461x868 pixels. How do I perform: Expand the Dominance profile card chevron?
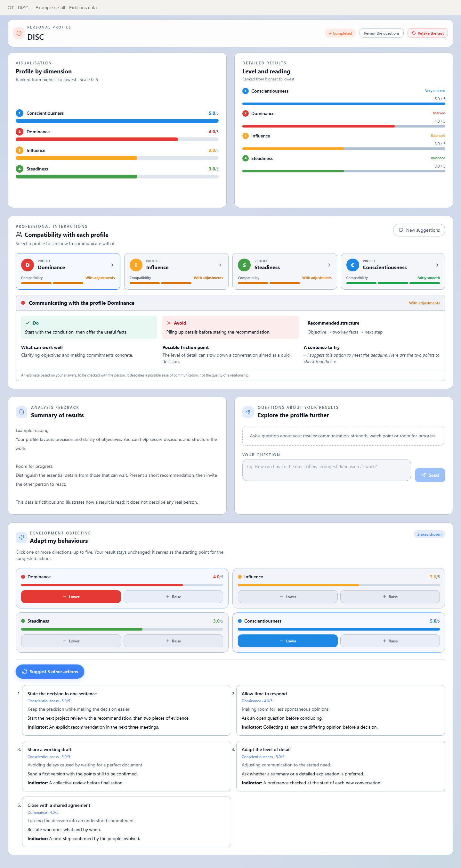pyautogui.click(x=112, y=265)
